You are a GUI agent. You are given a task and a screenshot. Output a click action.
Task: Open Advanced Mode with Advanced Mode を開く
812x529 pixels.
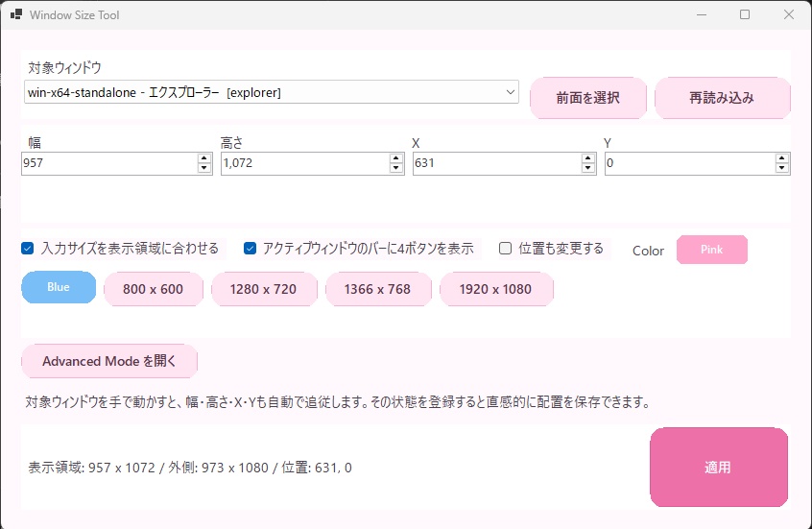109,361
